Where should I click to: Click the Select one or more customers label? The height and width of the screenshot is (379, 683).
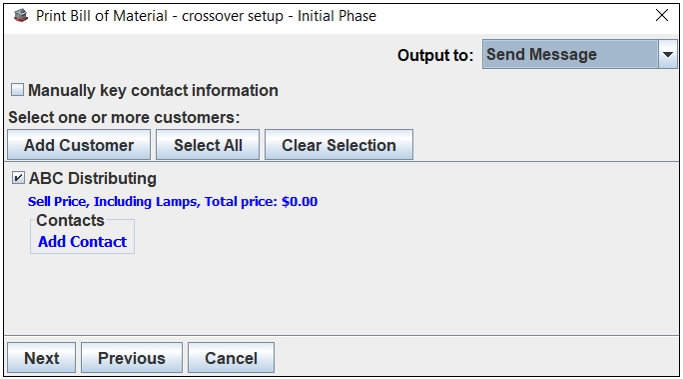(x=124, y=118)
